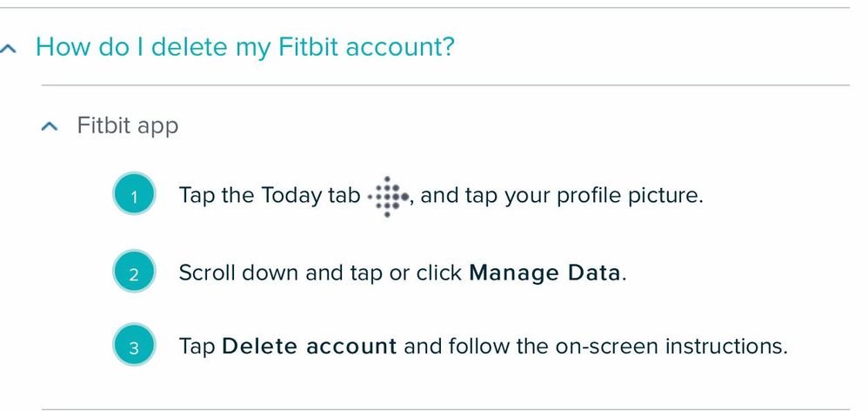Click 'follow the on-screen instructions' text
868x411 pixels.
click(618, 347)
